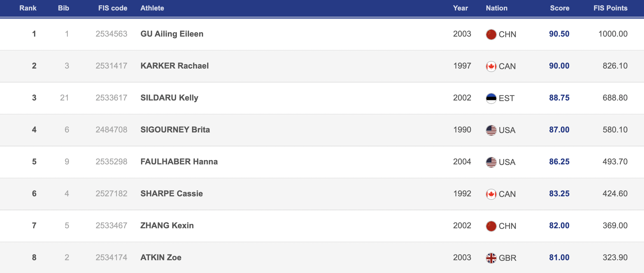This screenshot has width=644, height=273.
Task: Click USA flag icon in FAULHABER Hanna row
Action: coord(491,162)
